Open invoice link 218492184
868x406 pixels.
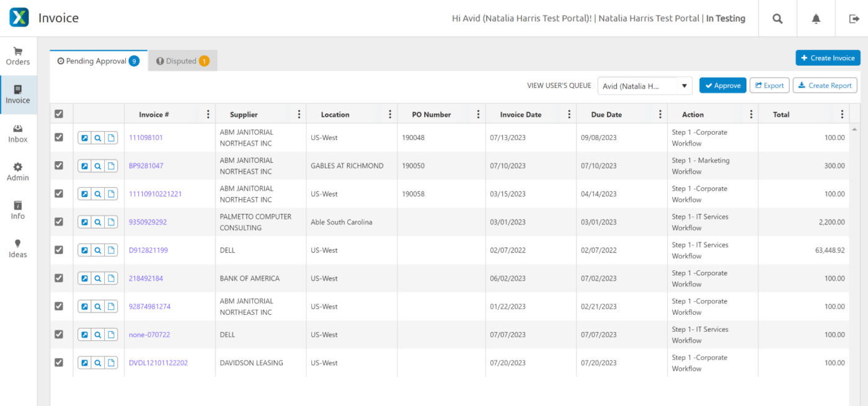coord(146,279)
